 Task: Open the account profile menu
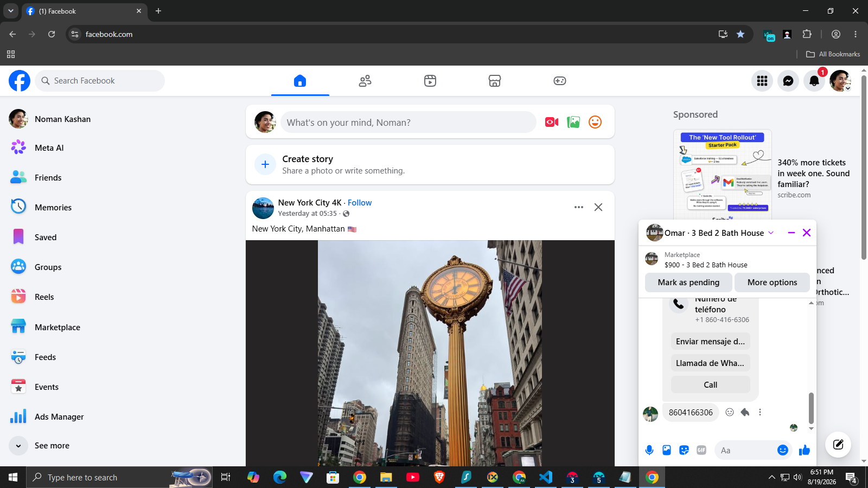(840, 81)
